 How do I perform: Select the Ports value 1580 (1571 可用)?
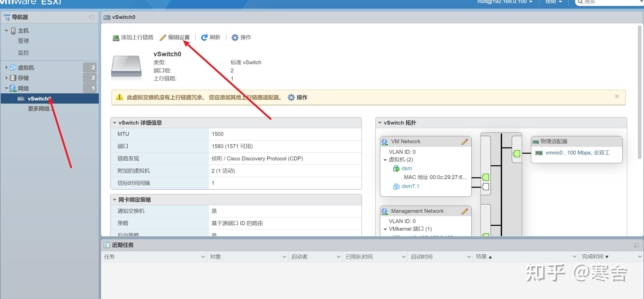point(232,146)
